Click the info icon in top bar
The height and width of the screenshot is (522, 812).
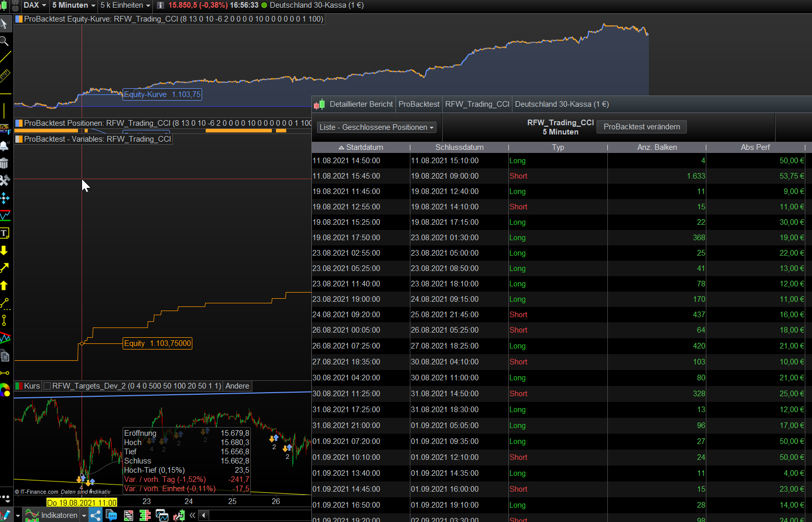[161, 5]
